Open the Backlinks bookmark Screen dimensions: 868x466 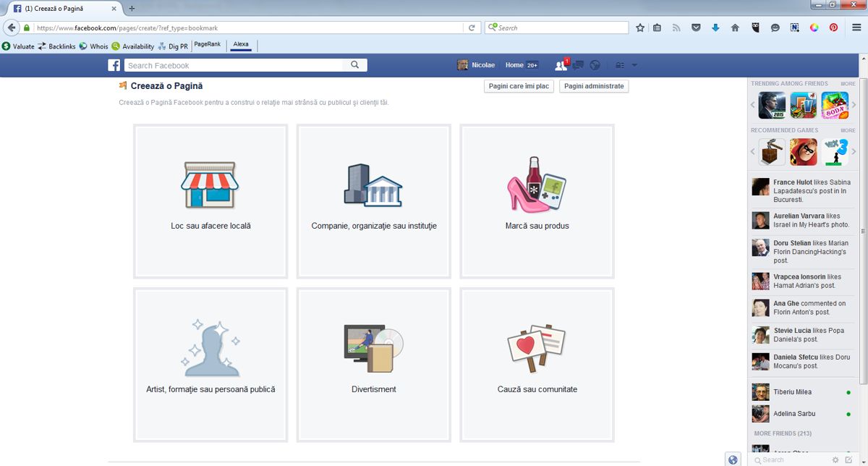(56, 46)
